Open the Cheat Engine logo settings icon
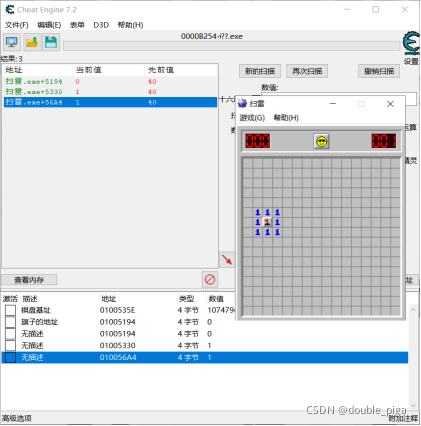Viewport: 421px width, 426px height. pyautogui.click(x=411, y=43)
